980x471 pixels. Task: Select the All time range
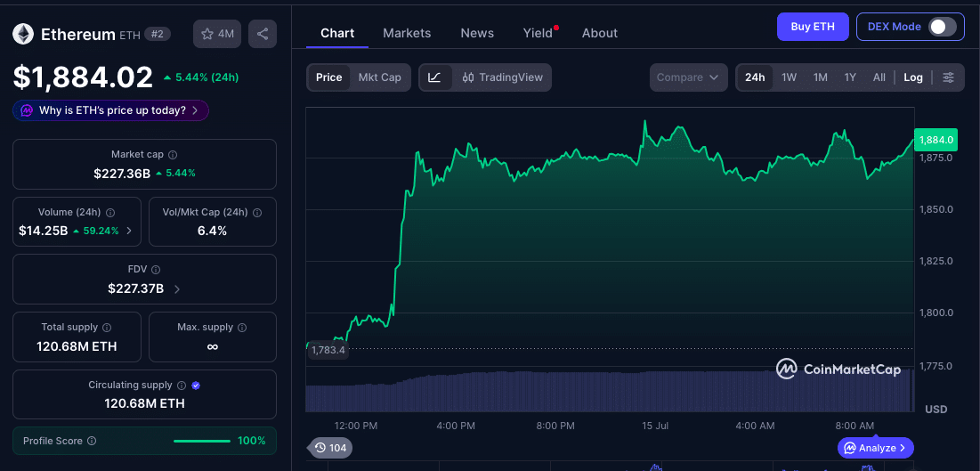tap(879, 77)
